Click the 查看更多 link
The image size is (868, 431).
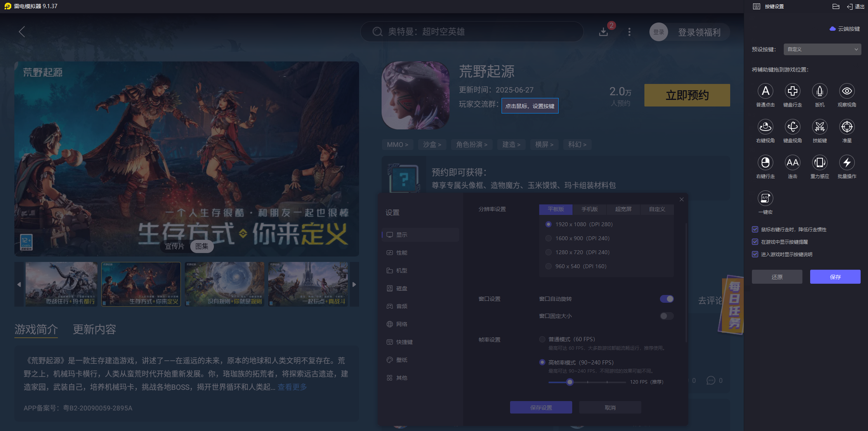pyautogui.click(x=292, y=387)
